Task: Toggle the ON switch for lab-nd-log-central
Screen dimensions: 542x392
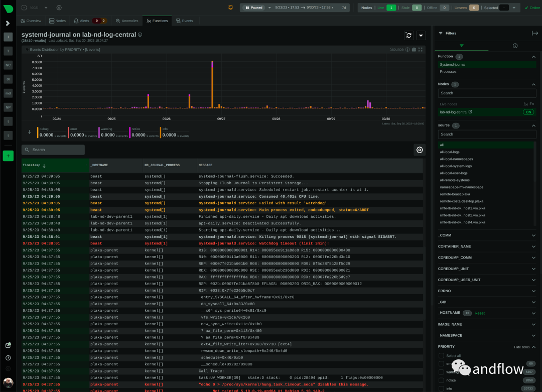Action: [x=528, y=112]
